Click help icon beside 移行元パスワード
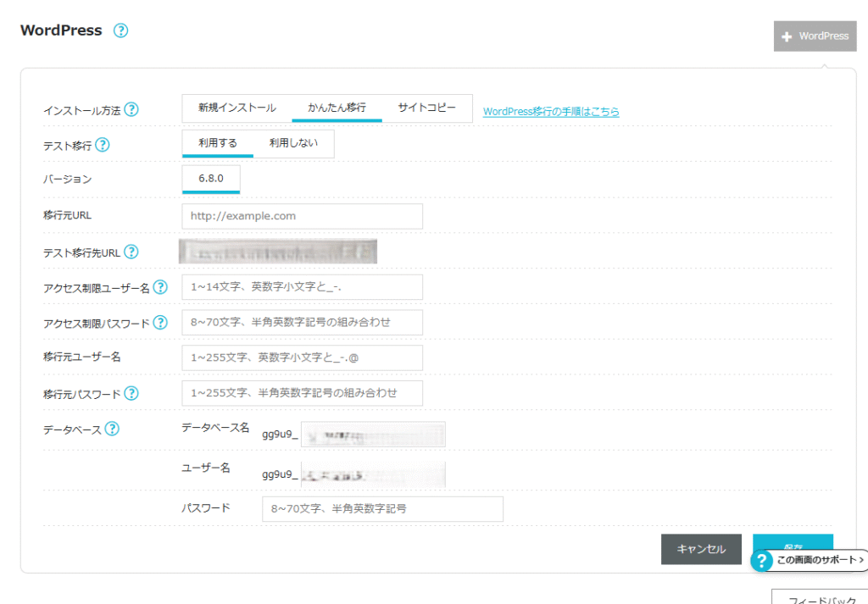This screenshot has width=868, height=604. coord(131,393)
